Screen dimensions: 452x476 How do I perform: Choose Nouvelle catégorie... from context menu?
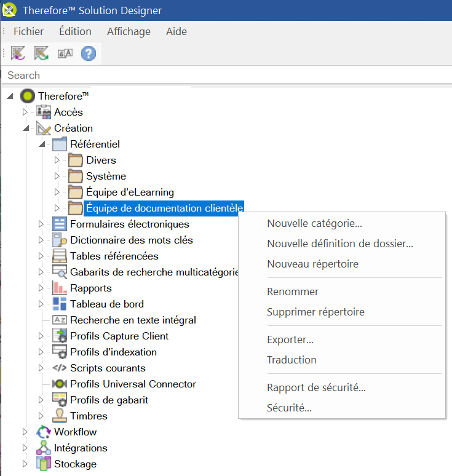tap(342, 223)
